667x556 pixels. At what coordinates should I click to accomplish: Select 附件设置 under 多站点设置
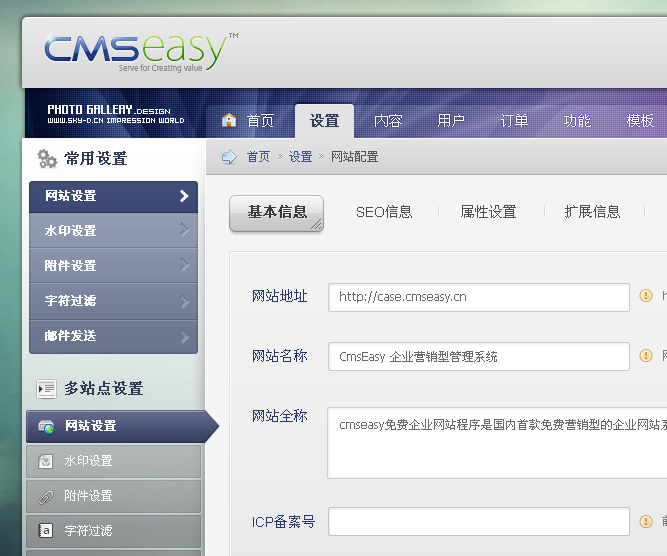[x=113, y=496]
